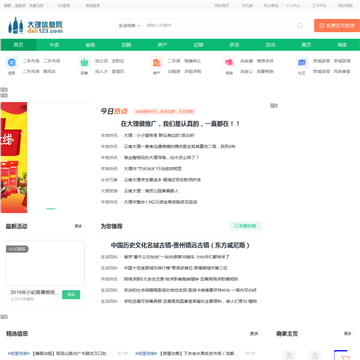Viewport: 360px width, 360px height.
Task: Open the blue 社区 chat icon
Action: pos(302,62)
